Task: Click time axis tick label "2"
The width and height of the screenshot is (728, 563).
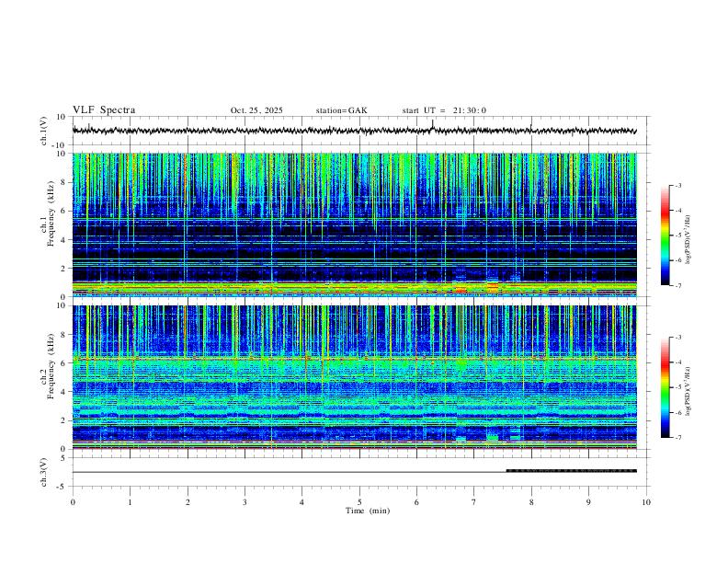Action: click(x=188, y=502)
